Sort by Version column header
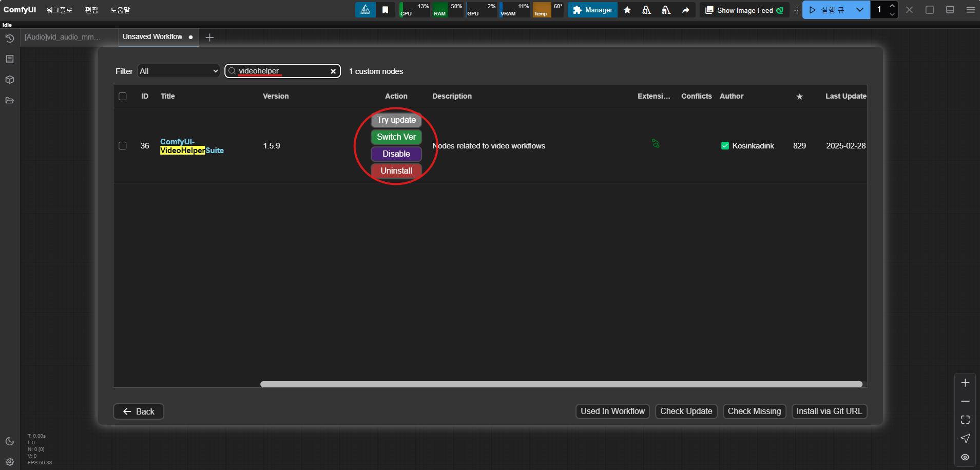 276,96
